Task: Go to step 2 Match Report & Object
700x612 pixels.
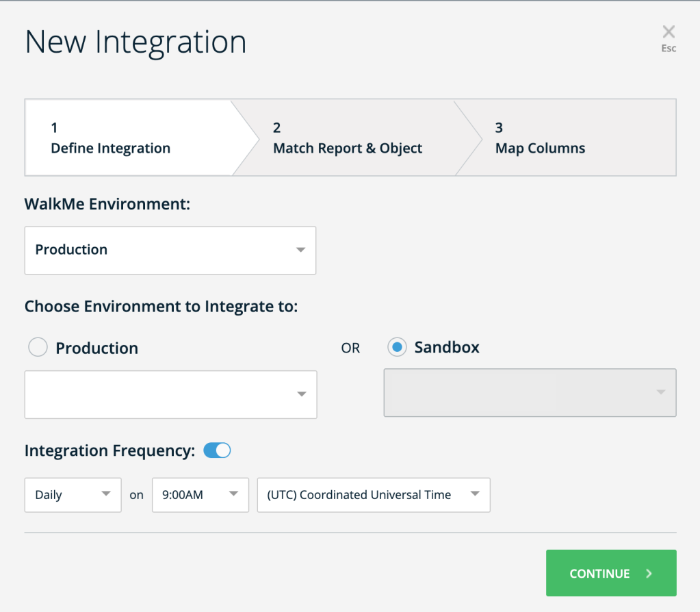Action: click(348, 138)
